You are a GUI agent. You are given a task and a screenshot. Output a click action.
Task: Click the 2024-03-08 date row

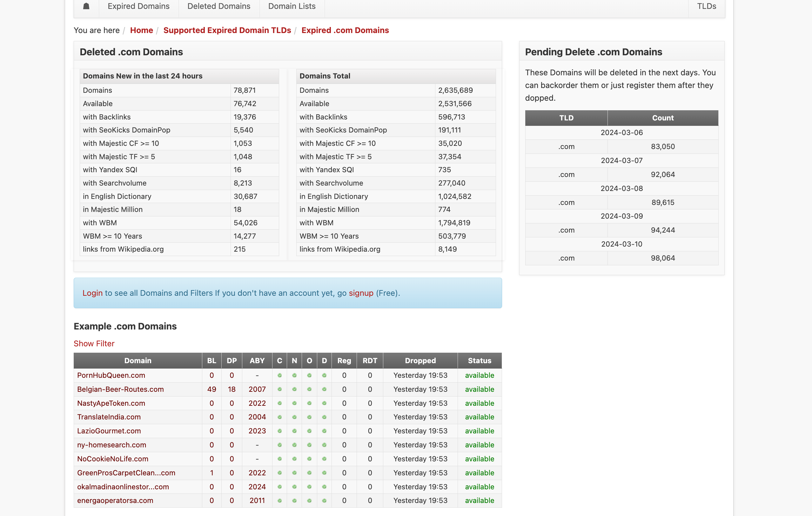[621, 188]
